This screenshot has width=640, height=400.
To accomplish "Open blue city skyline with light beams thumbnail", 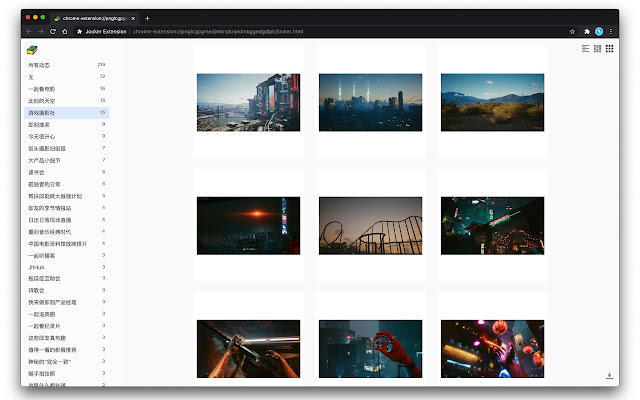I will coord(370,102).
